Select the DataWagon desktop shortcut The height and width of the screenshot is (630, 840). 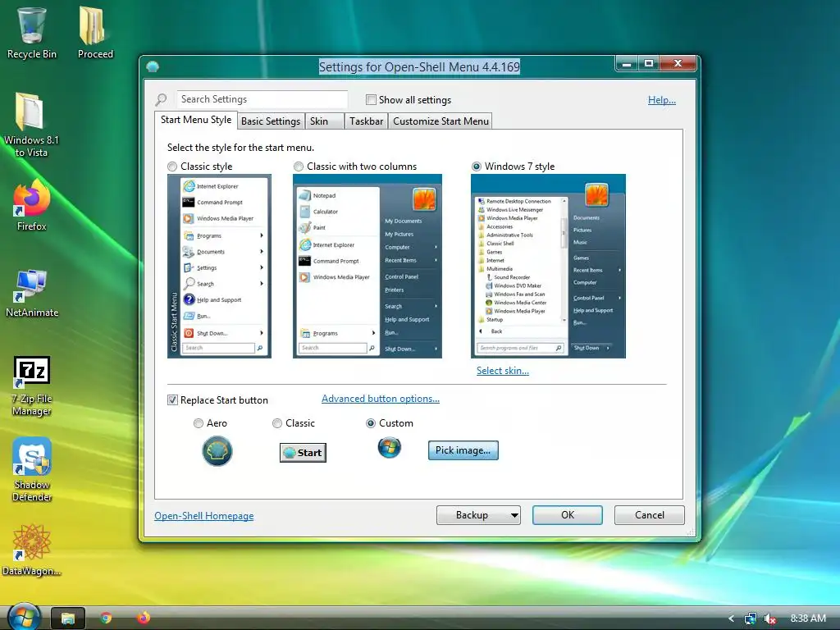coord(32,550)
